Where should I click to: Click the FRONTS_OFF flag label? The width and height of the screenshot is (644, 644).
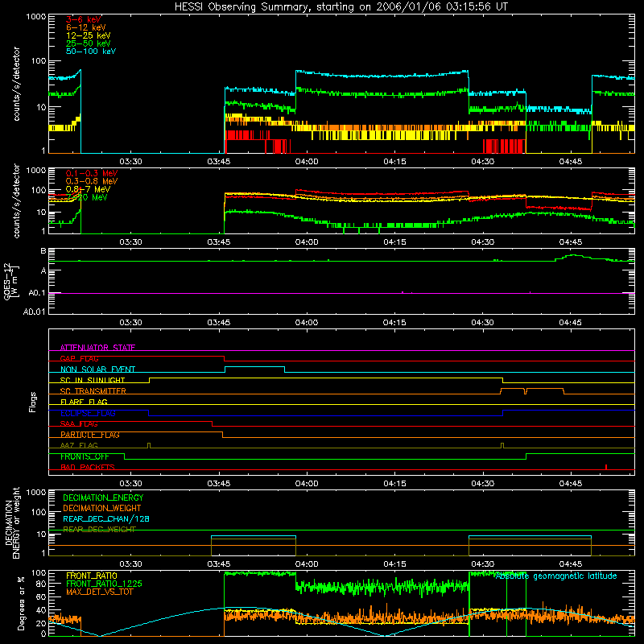(85, 456)
